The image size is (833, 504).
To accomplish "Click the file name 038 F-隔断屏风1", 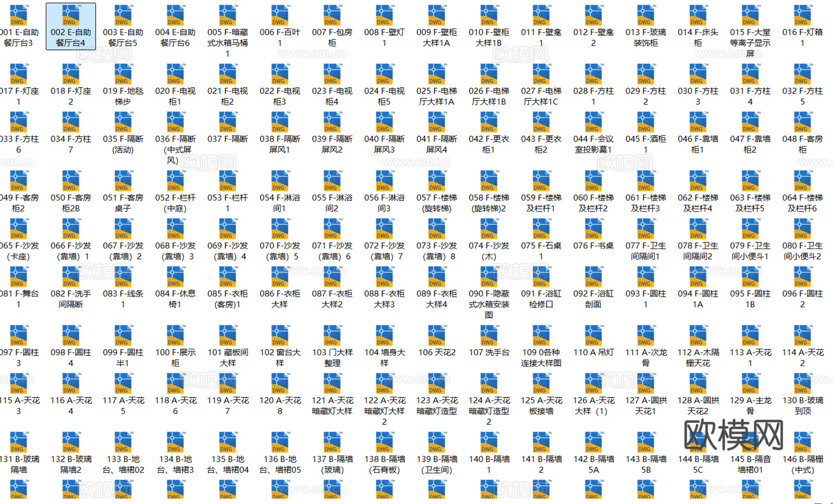I will click(280, 144).
